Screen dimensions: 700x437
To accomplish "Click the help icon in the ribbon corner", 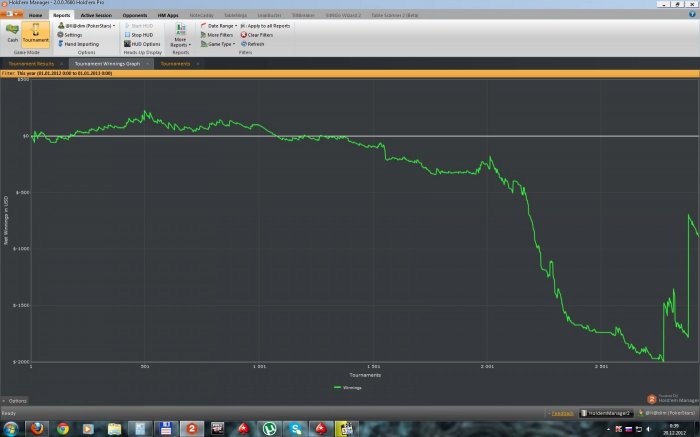I will pyautogui.click(x=692, y=14).
